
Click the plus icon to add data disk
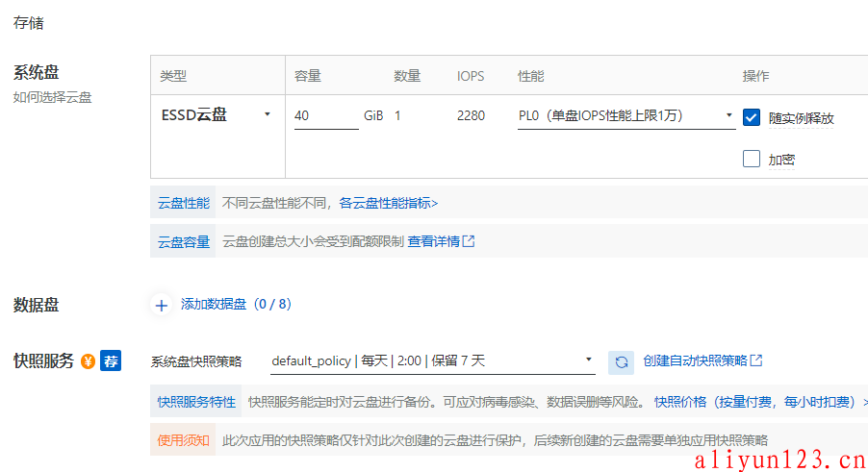point(162,305)
